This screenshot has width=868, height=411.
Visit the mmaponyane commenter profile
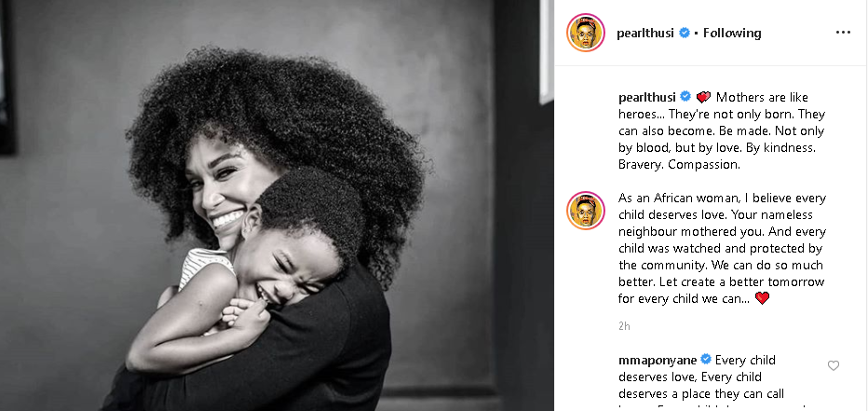[658, 360]
